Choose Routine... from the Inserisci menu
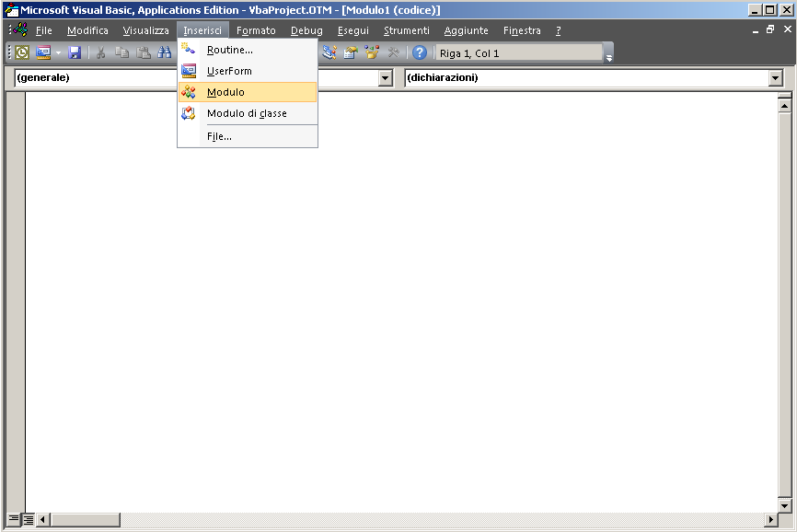This screenshot has height=532, width=797. coord(248,50)
